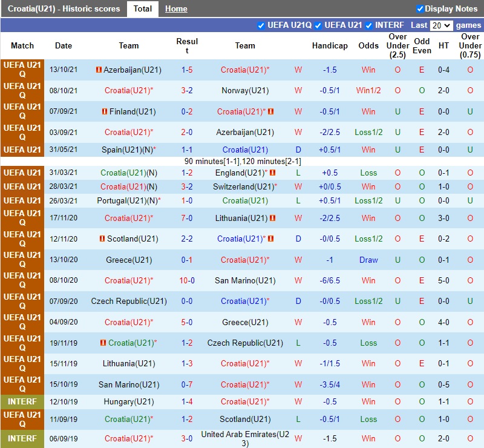Click the card icon beside Lithuania(U21) on 17/11/20
Screen dimensions: 484x448
tap(273, 219)
